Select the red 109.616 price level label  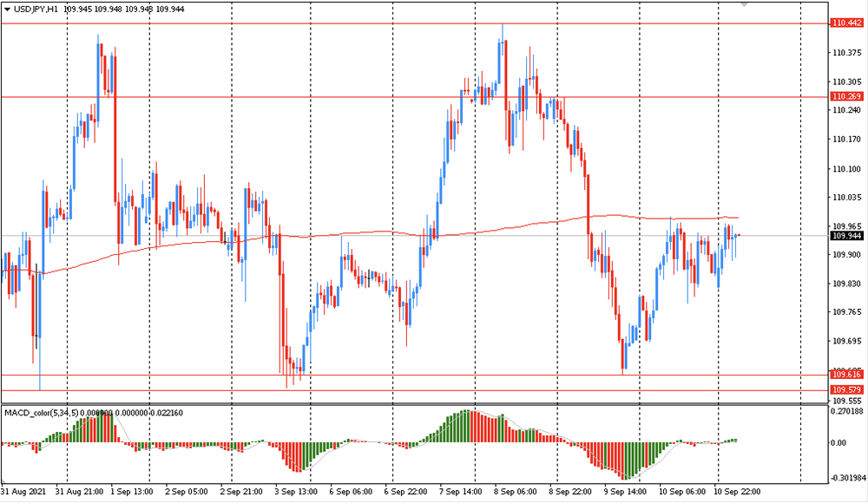[x=846, y=376]
